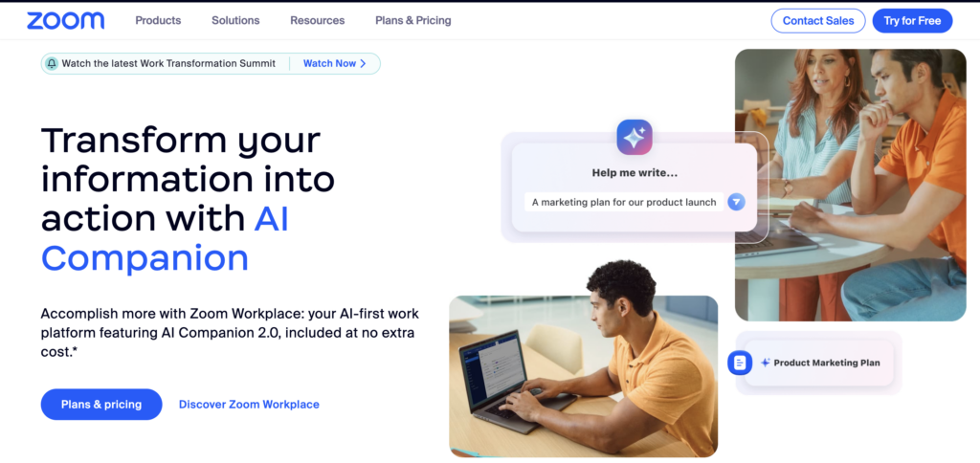This screenshot has width=980, height=463.
Task: Go to Plans & Pricing in navigation
Action: pos(413,21)
